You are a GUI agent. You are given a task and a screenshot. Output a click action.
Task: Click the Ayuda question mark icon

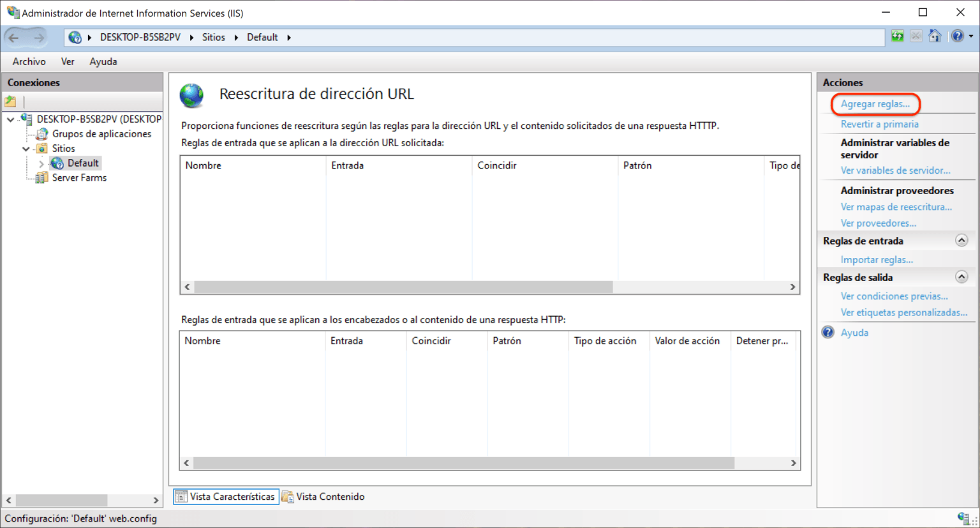(828, 332)
